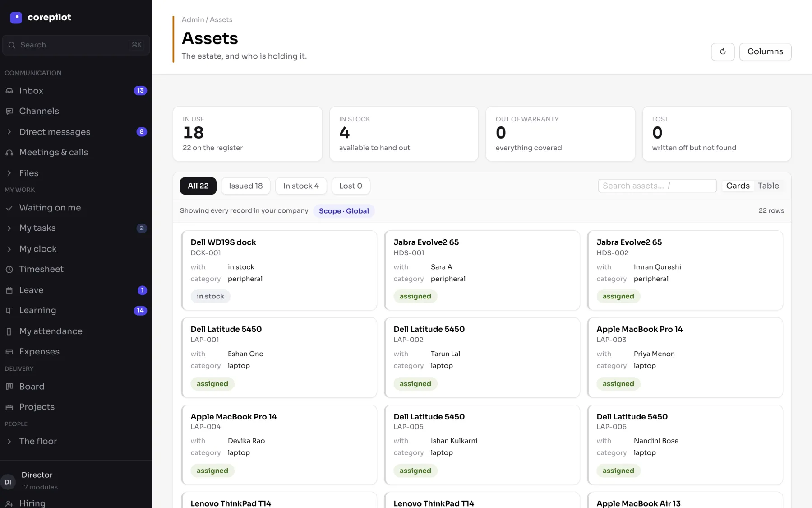Expand the My tasks section
Viewport: 812px width, 508px height.
click(x=9, y=228)
